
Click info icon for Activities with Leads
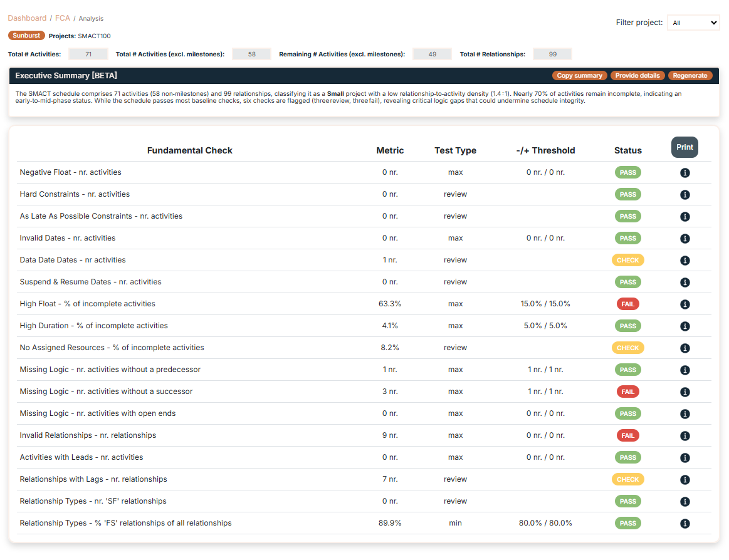(684, 457)
